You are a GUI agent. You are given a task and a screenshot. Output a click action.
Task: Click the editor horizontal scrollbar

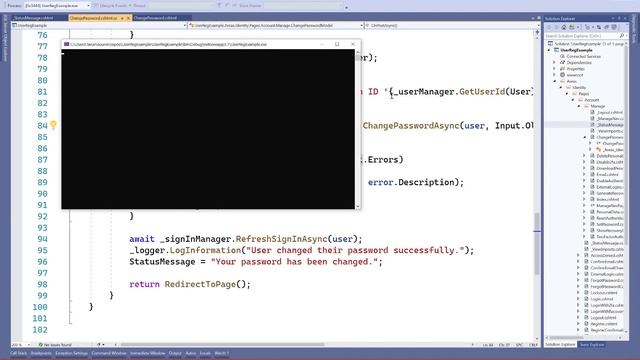tap(222, 345)
